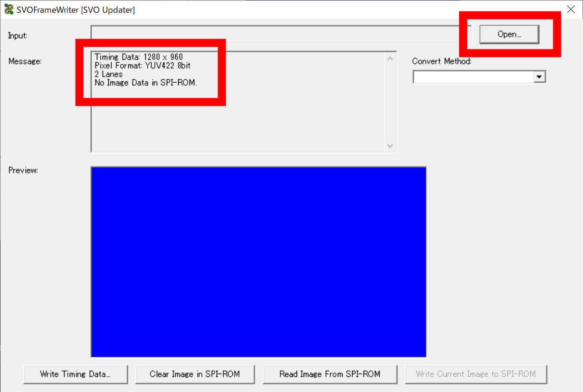Clear Image in SPI-ROM

coord(195,374)
